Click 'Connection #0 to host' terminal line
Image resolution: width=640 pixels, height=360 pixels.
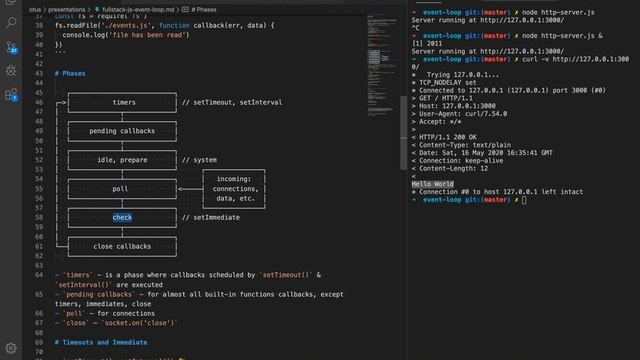coord(497,192)
